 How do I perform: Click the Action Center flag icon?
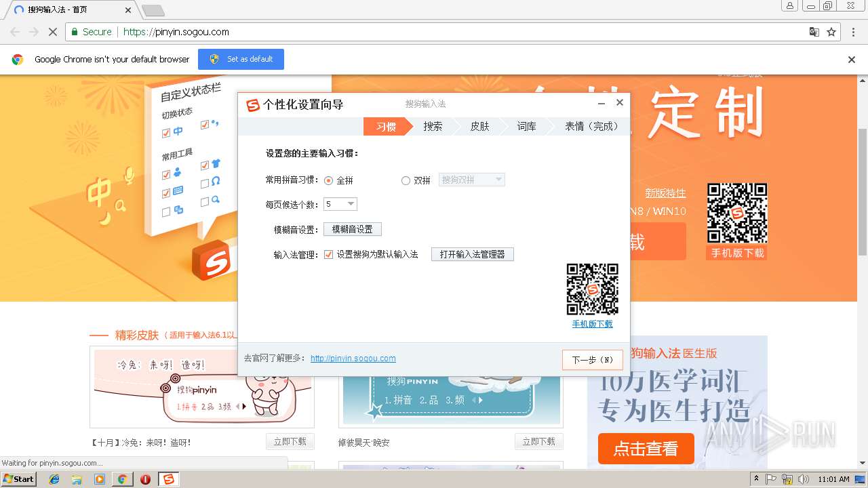click(x=772, y=479)
